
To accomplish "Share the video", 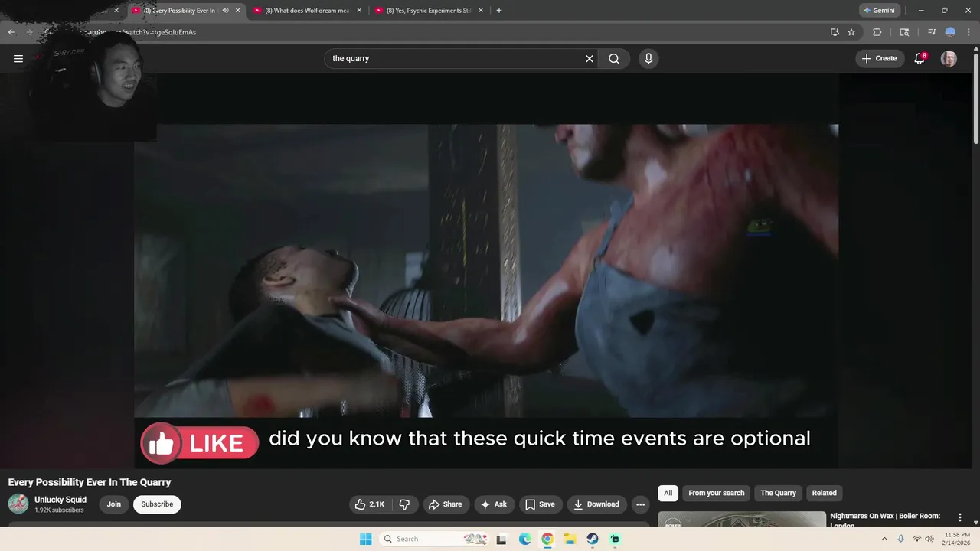I will click(x=446, y=504).
